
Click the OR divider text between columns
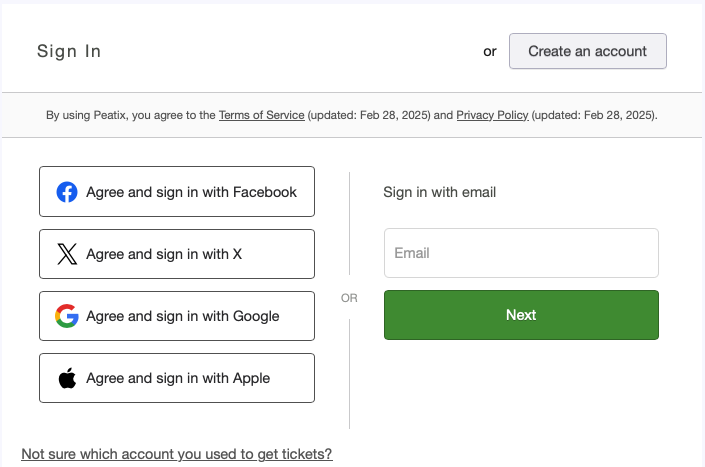coord(349,298)
